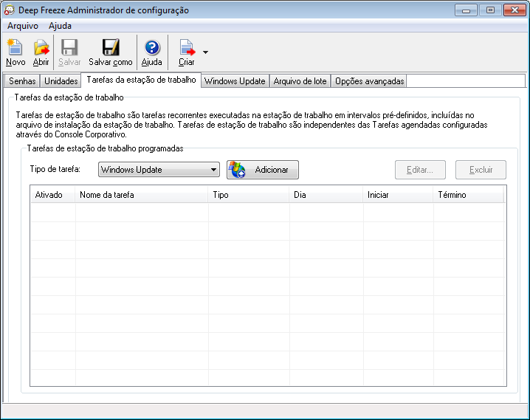Click the Tipo column header
This screenshot has height=420, width=530.
[249, 195]
